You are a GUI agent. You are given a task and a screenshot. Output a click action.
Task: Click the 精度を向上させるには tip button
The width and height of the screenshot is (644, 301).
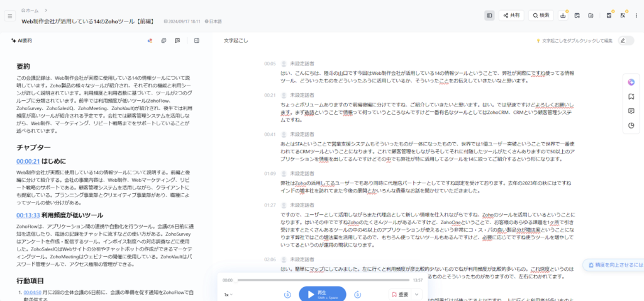614,265
